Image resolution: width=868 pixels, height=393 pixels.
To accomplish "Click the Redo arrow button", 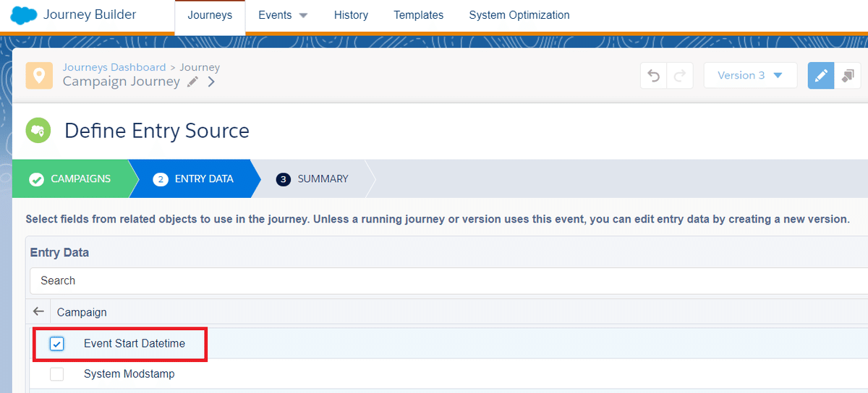I will (680, 75).
